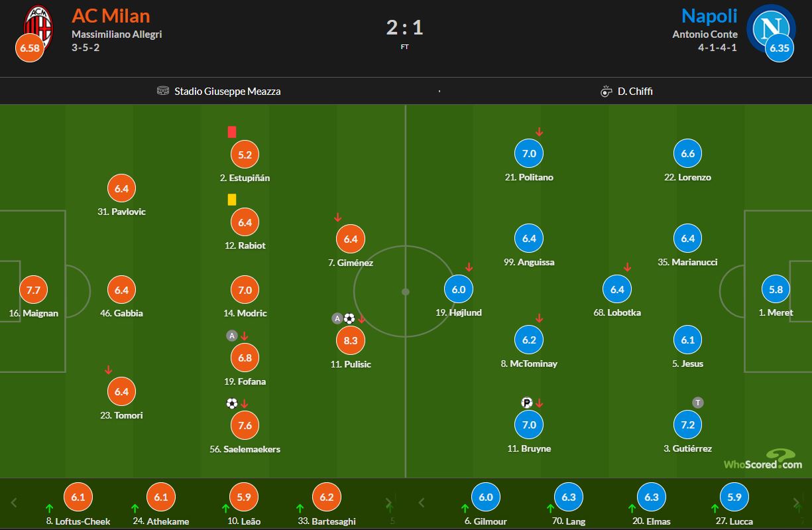
Task: Click Pulisic's goal ball icon
Action: coord(349,318)
